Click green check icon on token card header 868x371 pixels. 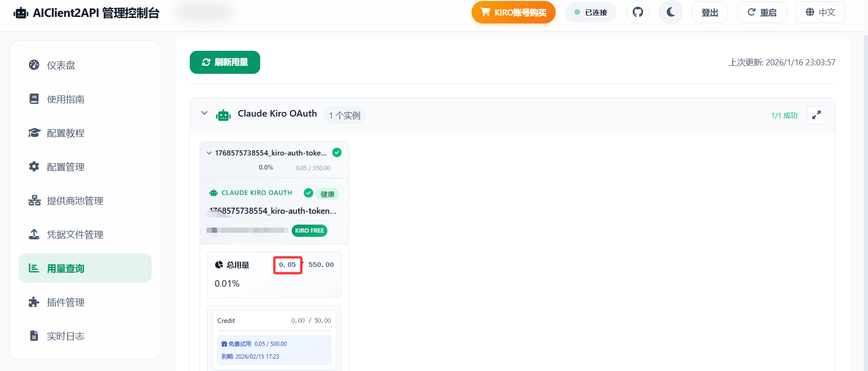(337, 152)
